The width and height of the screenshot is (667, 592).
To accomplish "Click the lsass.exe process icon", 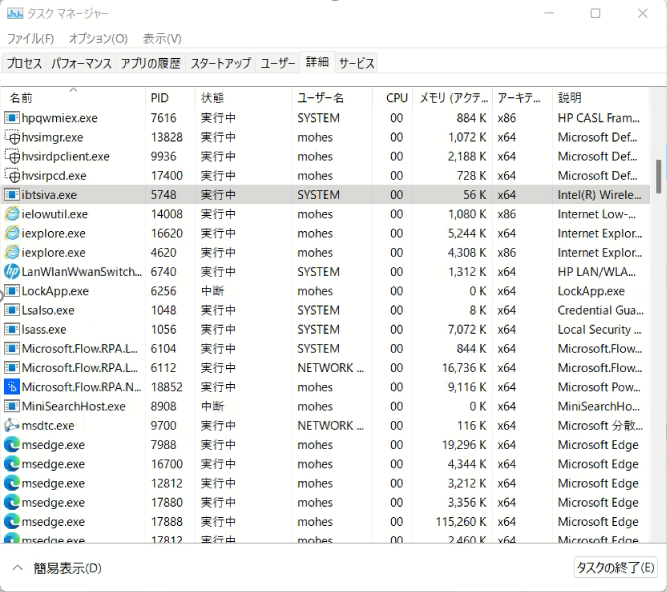I will pos(12,329).
